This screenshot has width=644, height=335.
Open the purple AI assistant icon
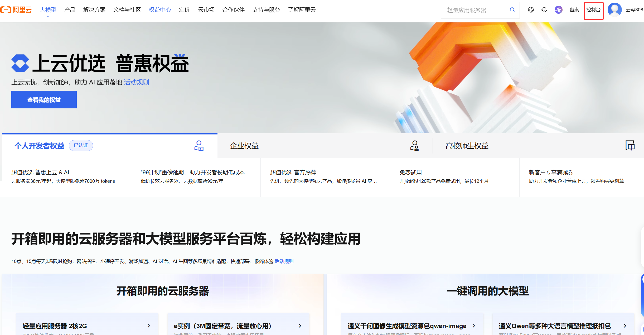[558, 10]
